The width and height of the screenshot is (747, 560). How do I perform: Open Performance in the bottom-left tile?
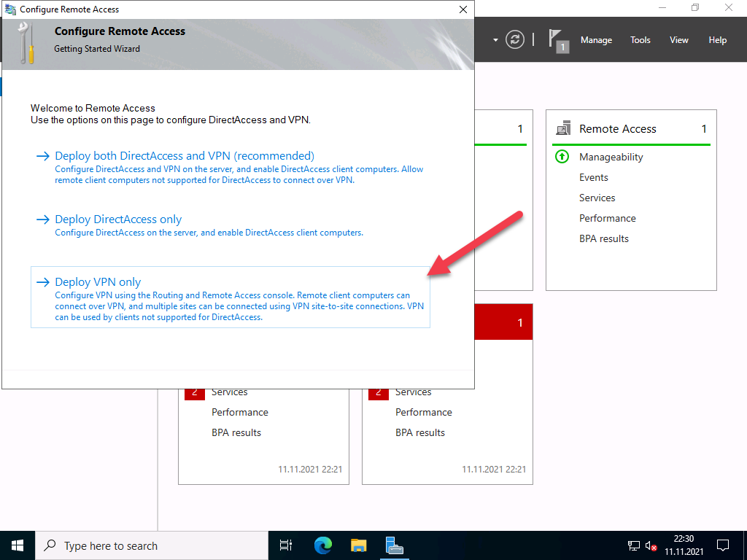(239, 413)
